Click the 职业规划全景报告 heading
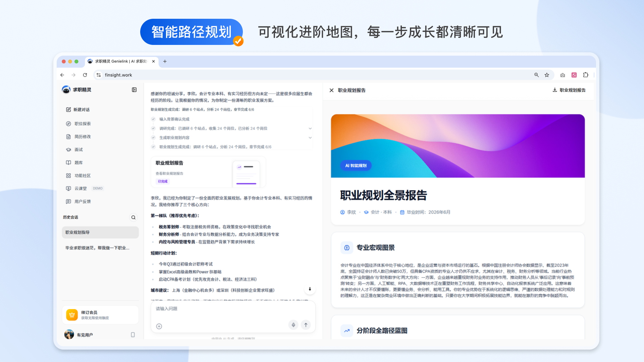The height and width of the screenshot is (362, 644). (x=383, y=195)
